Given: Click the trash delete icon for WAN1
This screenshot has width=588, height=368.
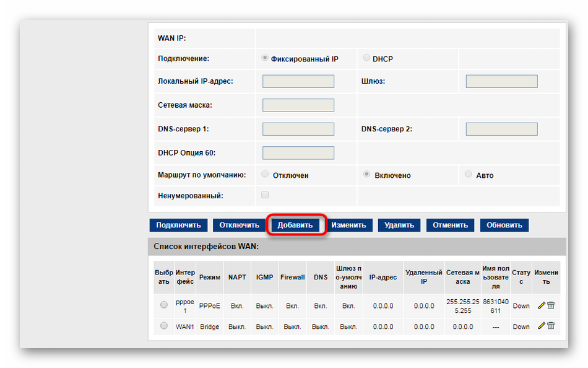Looking at the screenshot, I should [551, 326].
